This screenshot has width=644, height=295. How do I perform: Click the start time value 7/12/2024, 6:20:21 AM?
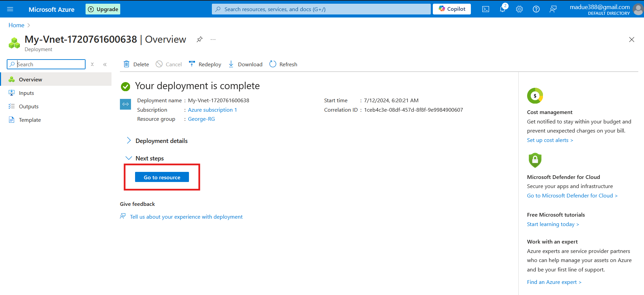click(x=391, y=100)
